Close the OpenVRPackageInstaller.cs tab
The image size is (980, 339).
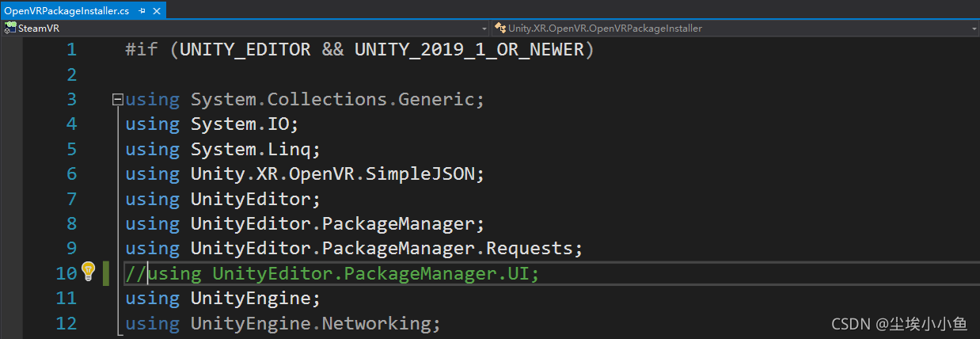(x=155, y=11)
